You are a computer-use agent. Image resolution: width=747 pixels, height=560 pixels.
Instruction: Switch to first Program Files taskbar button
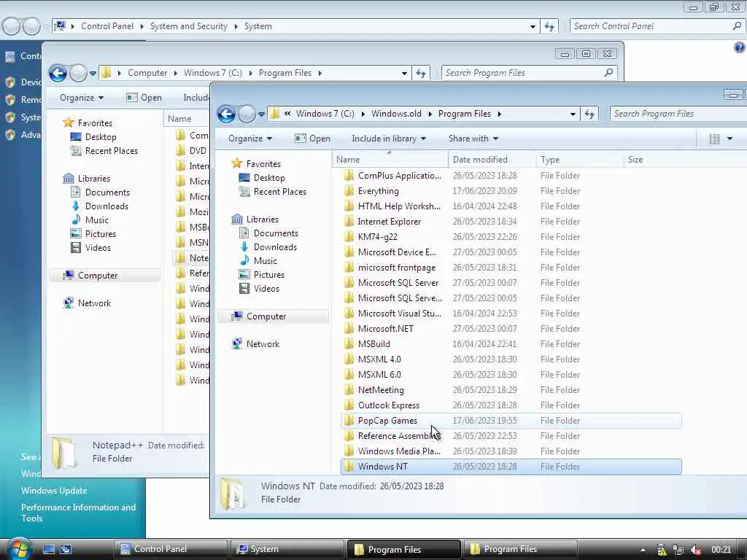pos(403,549)
